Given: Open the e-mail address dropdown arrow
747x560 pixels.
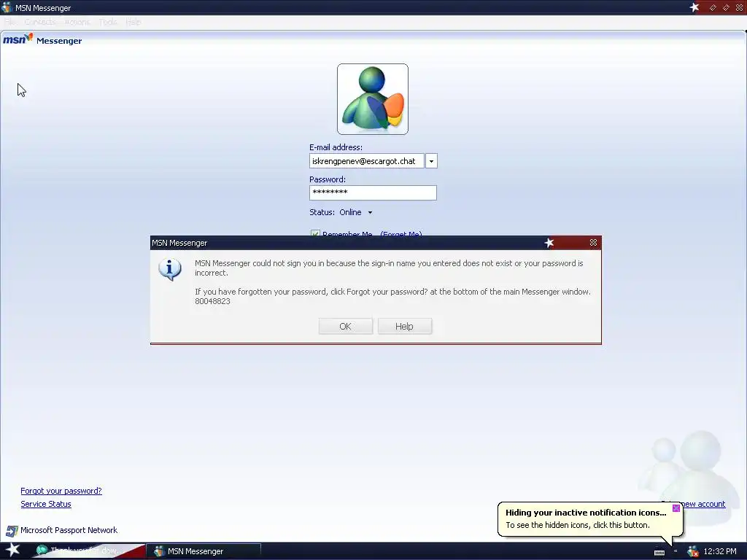Looking at the screenshot, I should (431, 161).
